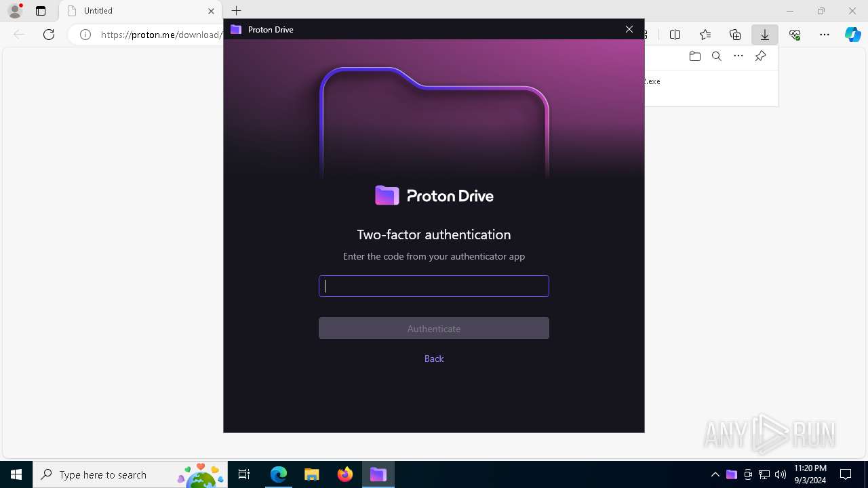Viewport: 868px width, 488px height.
Task: Click Proton Drive tray icon
Action: (731, 474)
